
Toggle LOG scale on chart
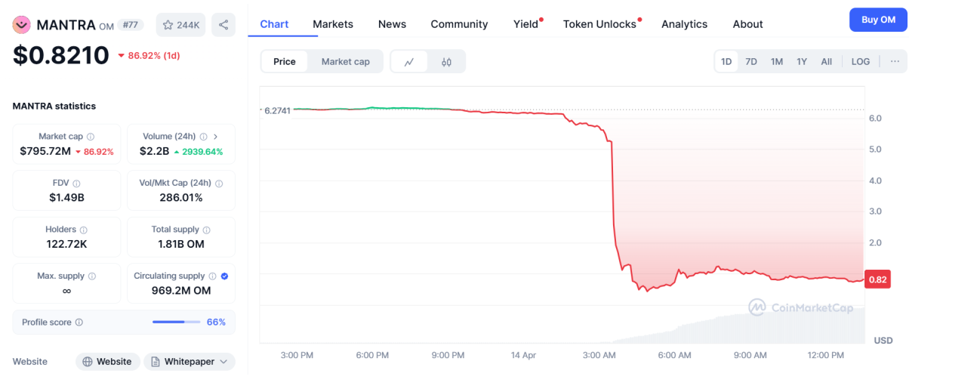click(861, 62)
